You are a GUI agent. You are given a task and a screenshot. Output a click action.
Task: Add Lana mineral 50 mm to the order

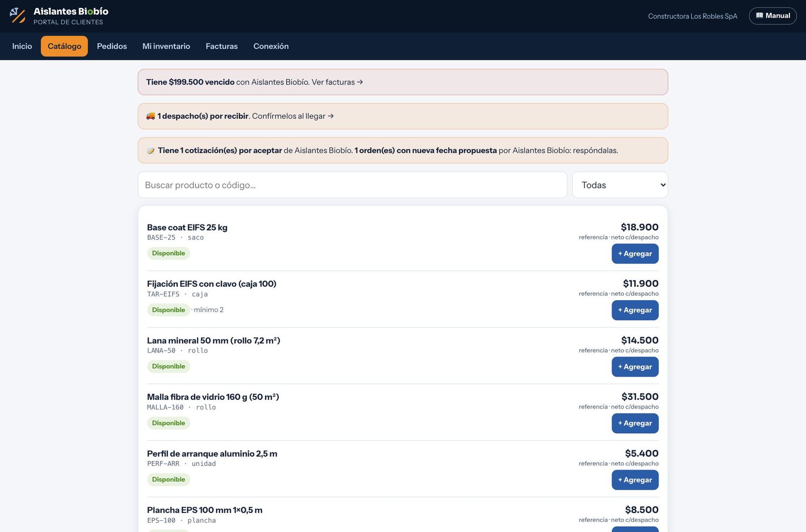coord(635,367)
